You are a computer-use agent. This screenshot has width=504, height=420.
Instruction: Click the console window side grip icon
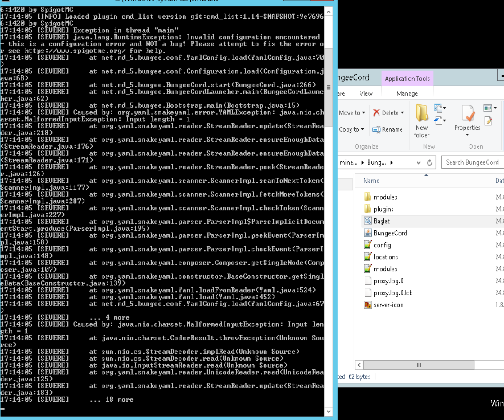[x=329, y=87]
